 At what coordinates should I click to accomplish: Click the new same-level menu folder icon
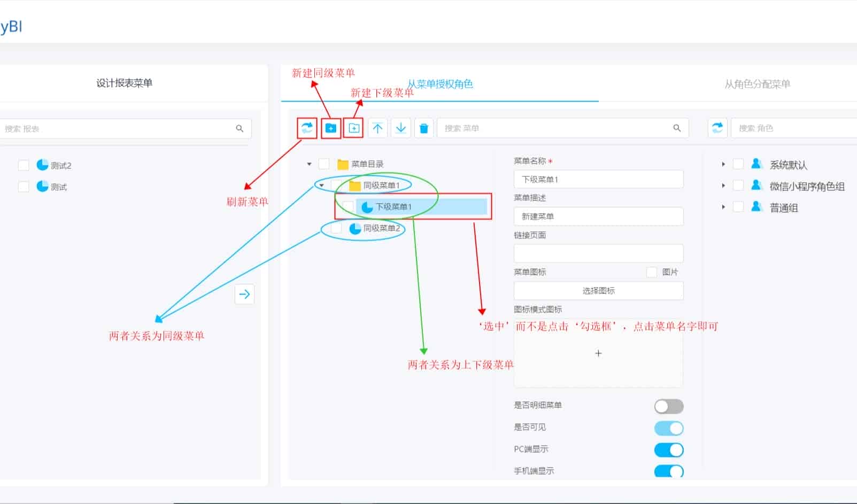[x=331, y=128]
